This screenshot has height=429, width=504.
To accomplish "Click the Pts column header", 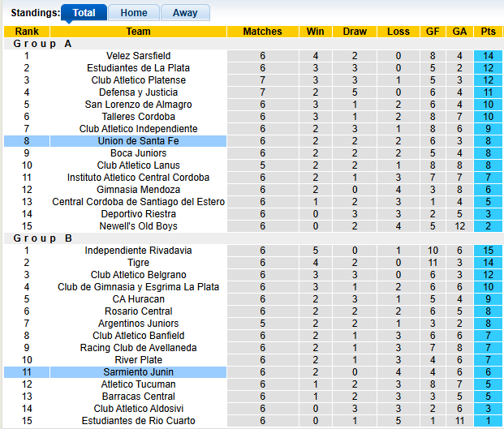I will (488, 32).
